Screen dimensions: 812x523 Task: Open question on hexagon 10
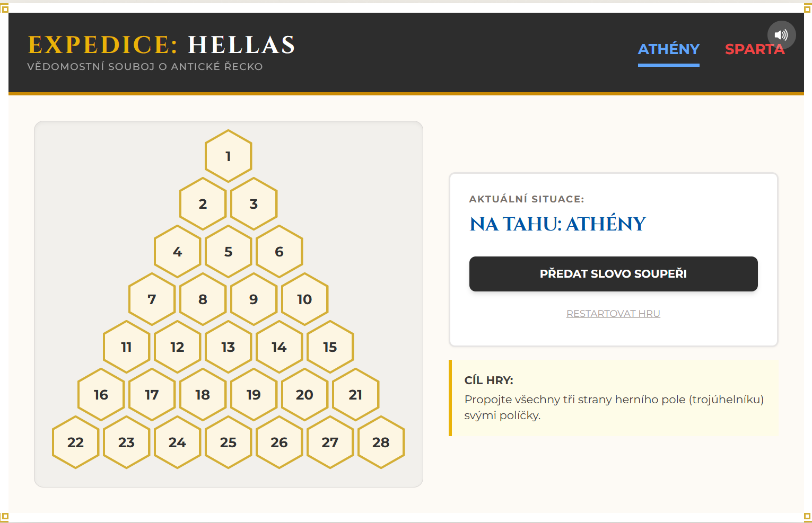coord(304,299)
